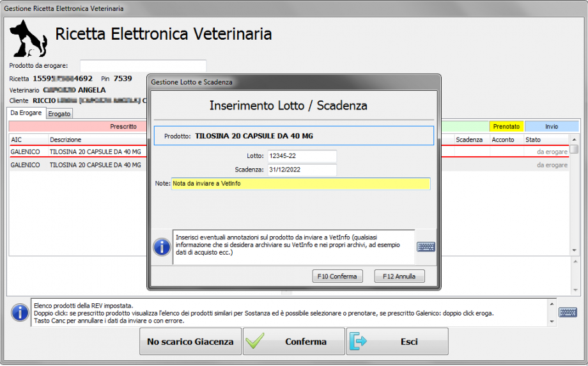Click the keyboard icon in the bottom info bar
The height and width of the screenshot is (366, 588).
point(568,312)
